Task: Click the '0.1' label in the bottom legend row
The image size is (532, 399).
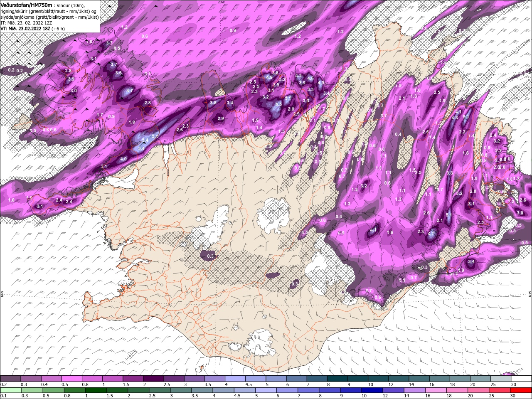Action: click(x=3, y=396)
